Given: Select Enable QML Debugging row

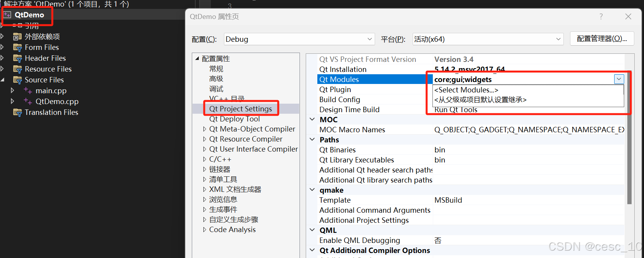Looking at the screenshot, I should click(x=470, y=240).
